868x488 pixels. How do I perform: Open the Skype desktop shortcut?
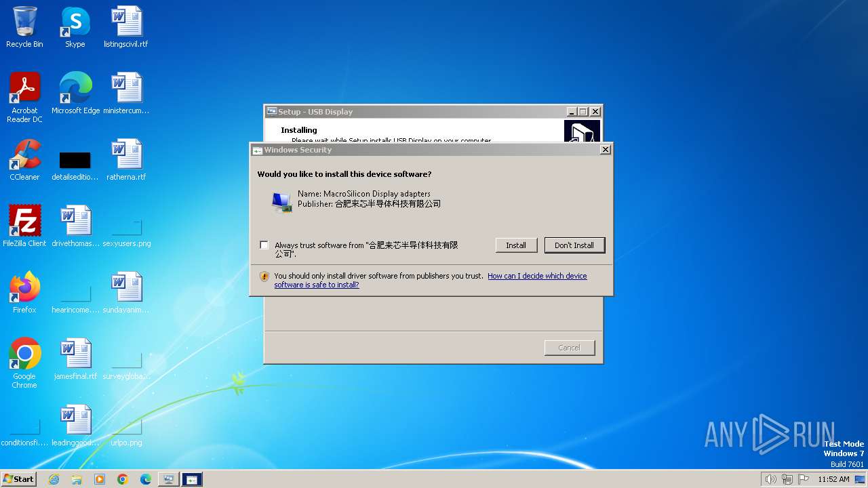(75, 27)
